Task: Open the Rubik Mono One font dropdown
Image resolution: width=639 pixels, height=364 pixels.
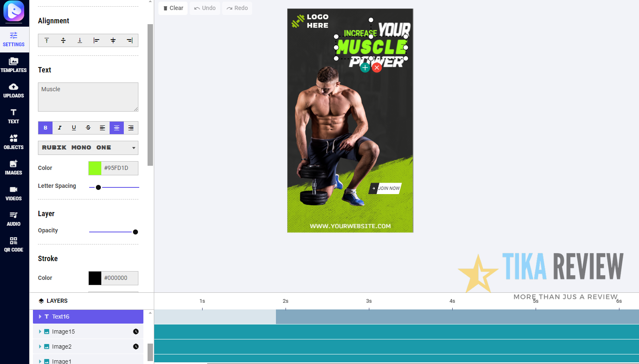Action: 88,148
